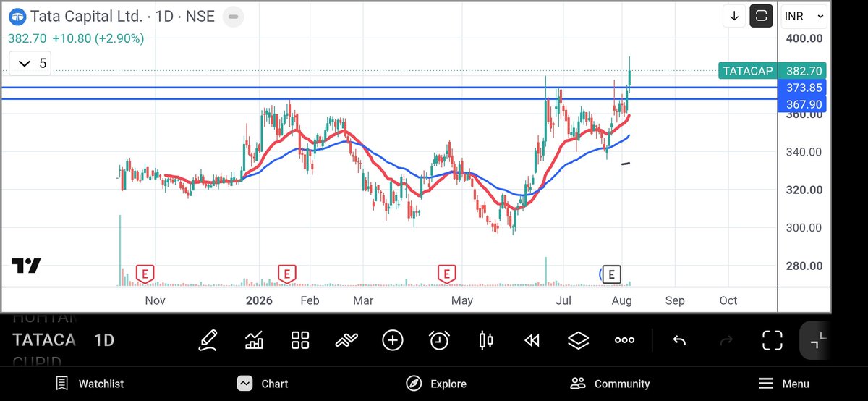Image resolution: width=868 pixels, height=401 pixels.
Task: Undo the last action arrow
Action: pos(678,340)
